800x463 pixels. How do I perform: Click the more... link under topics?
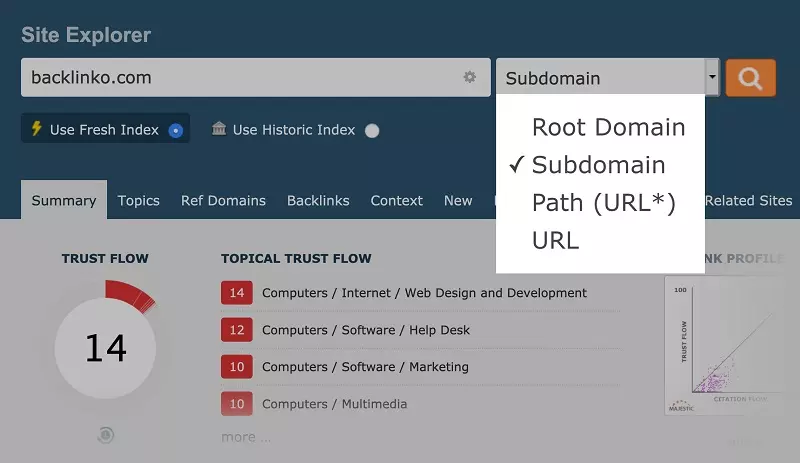[245, 437]
